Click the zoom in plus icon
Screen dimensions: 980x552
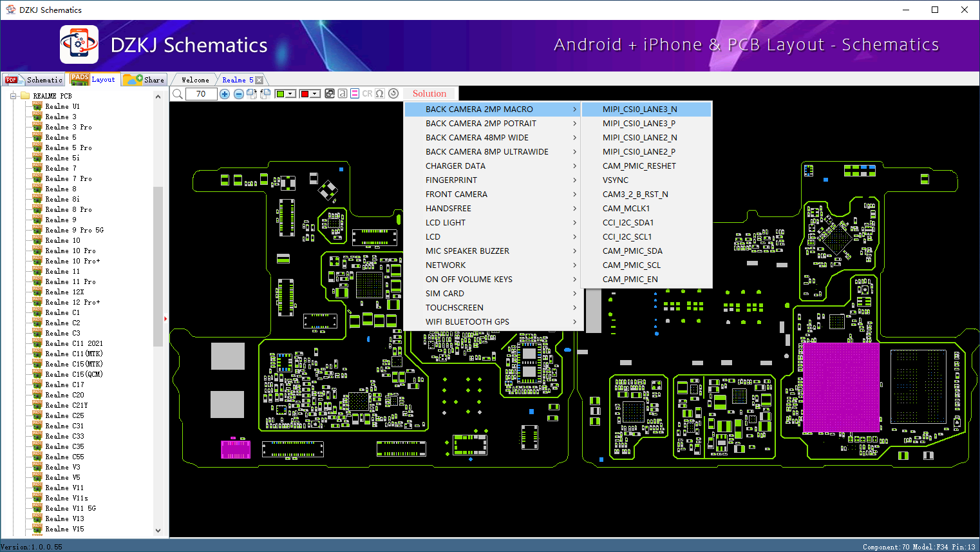tap(225, 94)
